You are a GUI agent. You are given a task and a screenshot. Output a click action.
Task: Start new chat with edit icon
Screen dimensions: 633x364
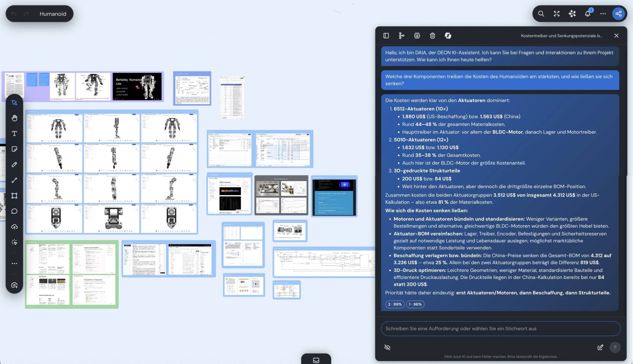pos(600,347)
